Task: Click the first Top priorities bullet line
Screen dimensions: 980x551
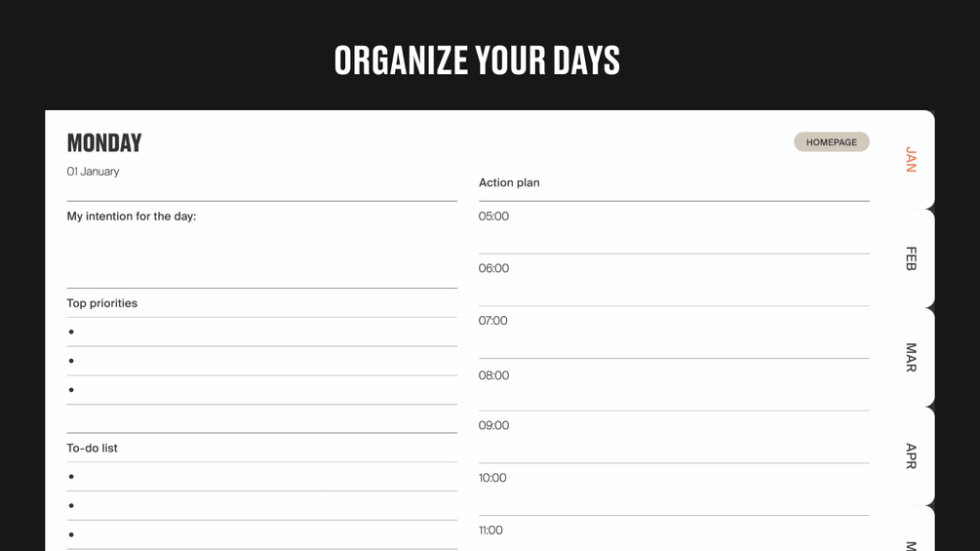Action: (261, 333)
